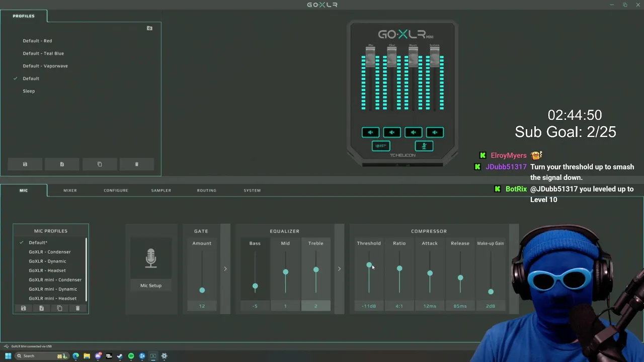Choose GoXLR - Headset mic profile

pyautogui.click(x=47, y=270)
